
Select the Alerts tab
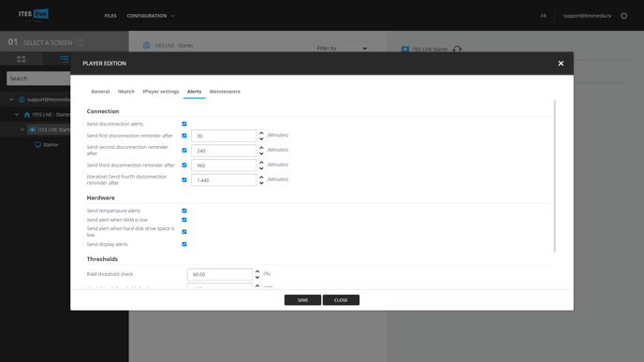pyautogui.click(x=195, y=92)
